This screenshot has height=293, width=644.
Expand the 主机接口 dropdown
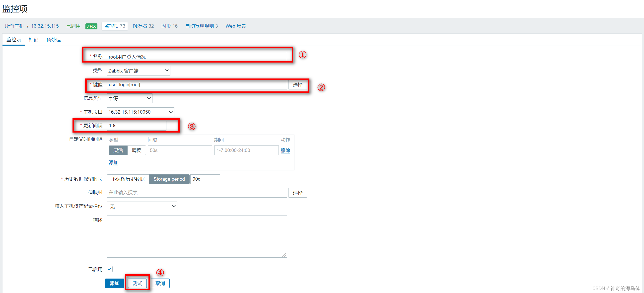coord(140,112)
